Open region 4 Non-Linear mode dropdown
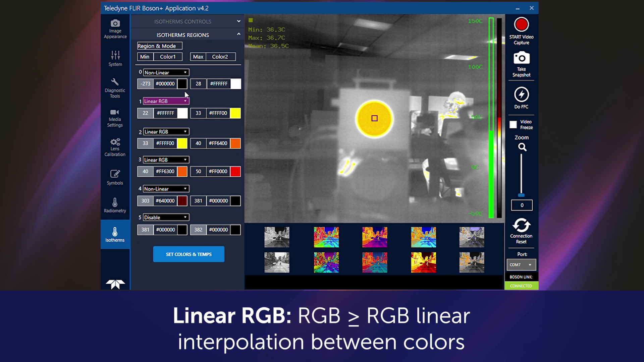Viewport: 644px width, 362px height. 166,189
